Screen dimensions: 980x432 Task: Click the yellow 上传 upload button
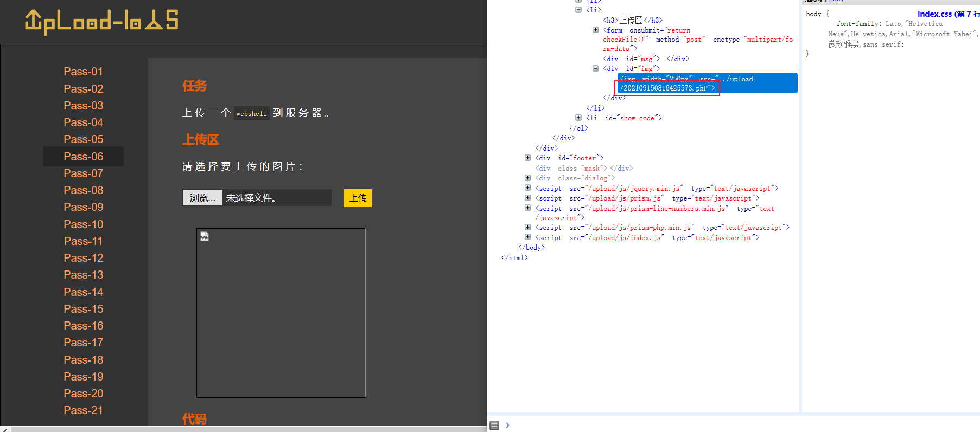point(358,198)
